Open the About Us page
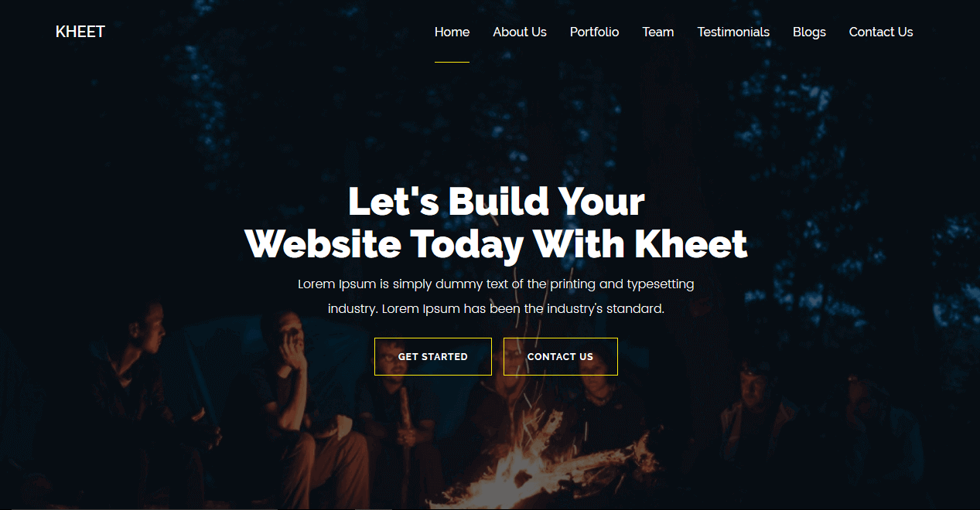This screenshot has width=980, height=510. click(520, 32)
